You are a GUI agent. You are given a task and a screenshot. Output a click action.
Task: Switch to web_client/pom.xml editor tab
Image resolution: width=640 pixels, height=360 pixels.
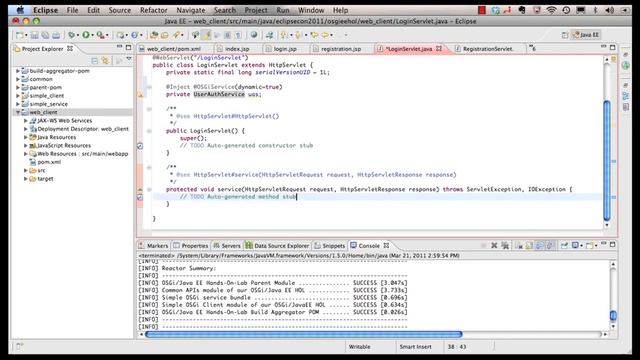[x=173, y=49]
